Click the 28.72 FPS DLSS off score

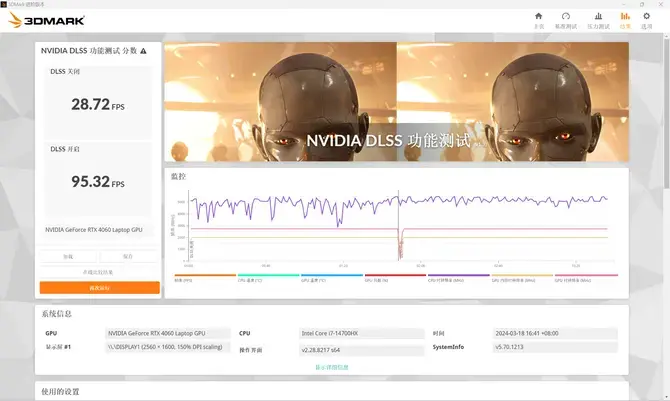[98, 104]
